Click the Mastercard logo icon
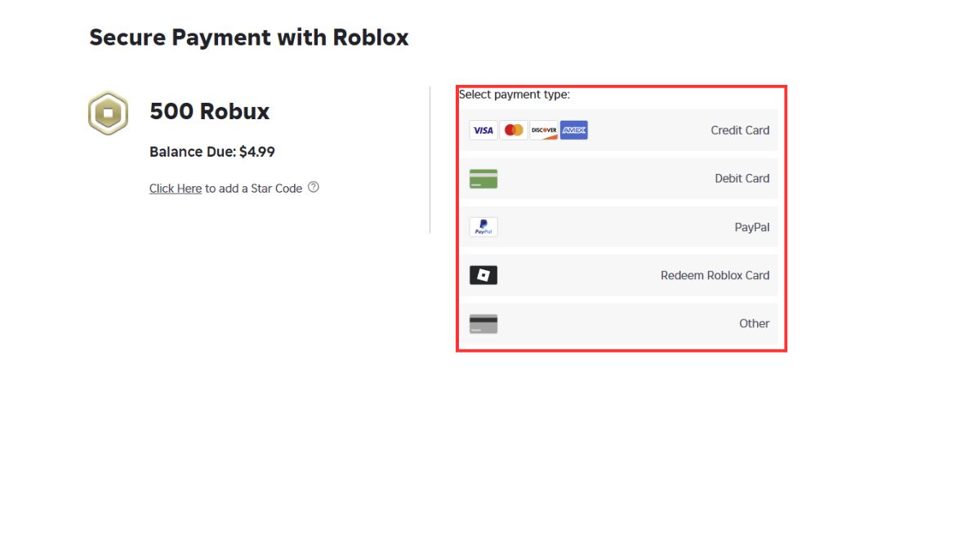 (x=514, y=130)
